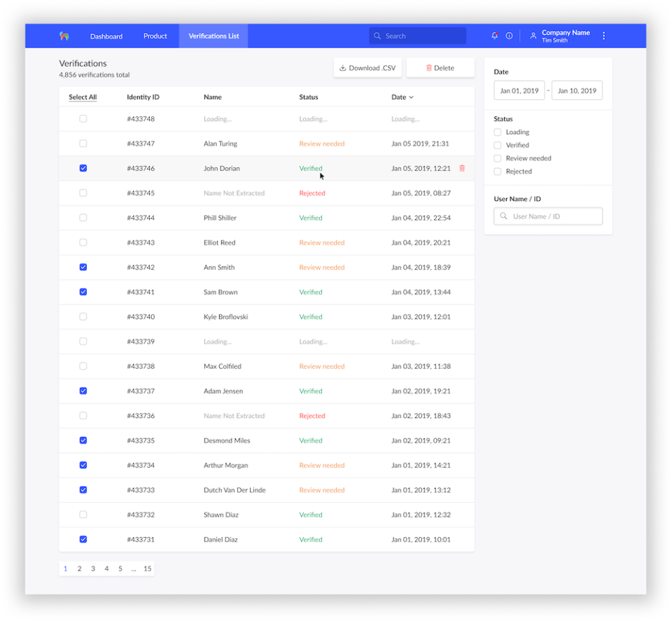
Task: Click the Download .CSV button
Action: [x=367, y=68]
